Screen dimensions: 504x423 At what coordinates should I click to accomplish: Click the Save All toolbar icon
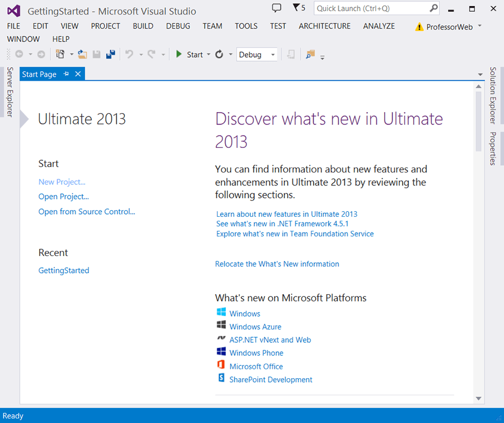[x=110, y=54]
